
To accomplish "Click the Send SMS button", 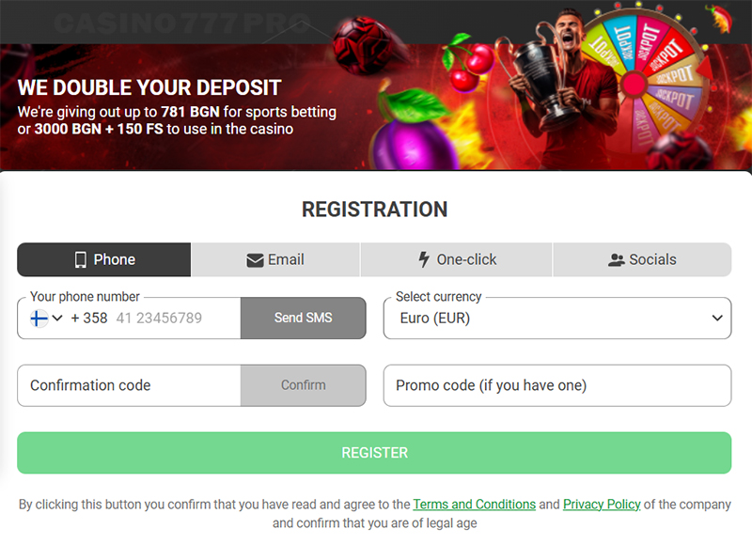I will coord(303,318).
